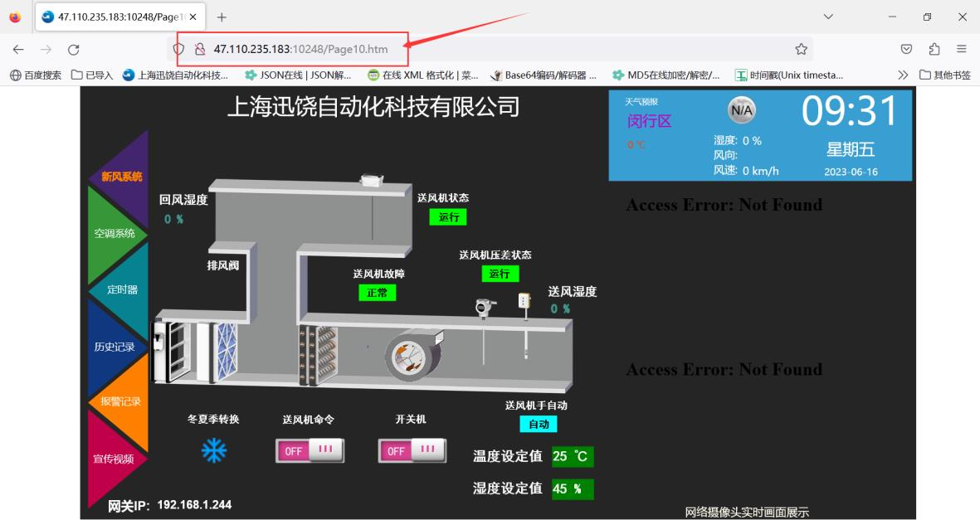Open the extensions puzzle icon

coord(934,49)
